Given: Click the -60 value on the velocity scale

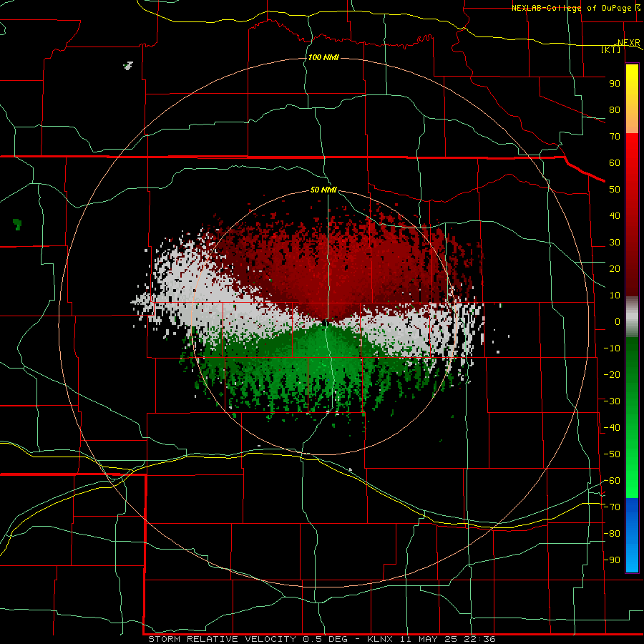Looking at the screenshot, I should click(612, 481).
